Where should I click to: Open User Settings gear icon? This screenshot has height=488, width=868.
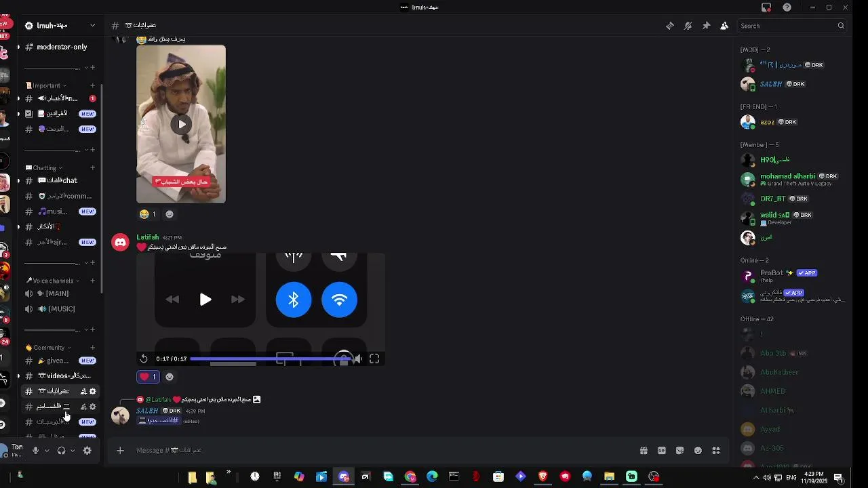coord(87,451)
